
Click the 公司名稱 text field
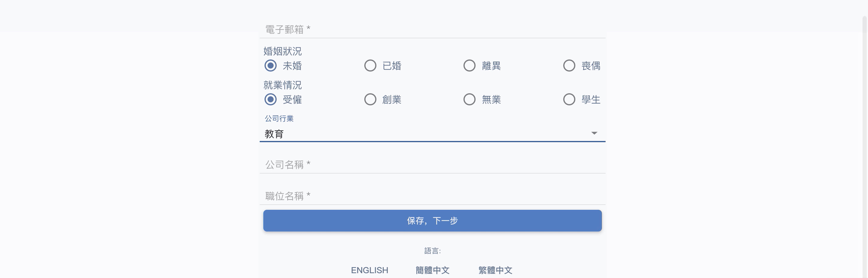pos(432,165)
